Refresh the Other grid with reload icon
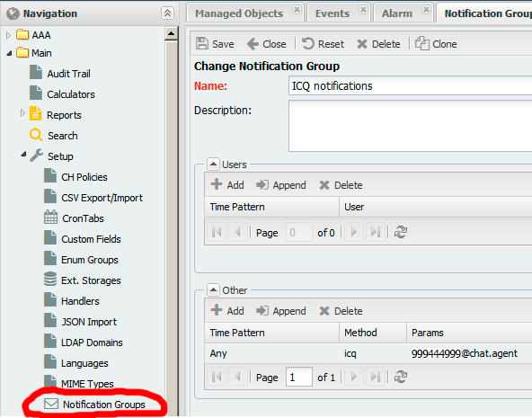532x418 pixels. (x=401, y=377)
